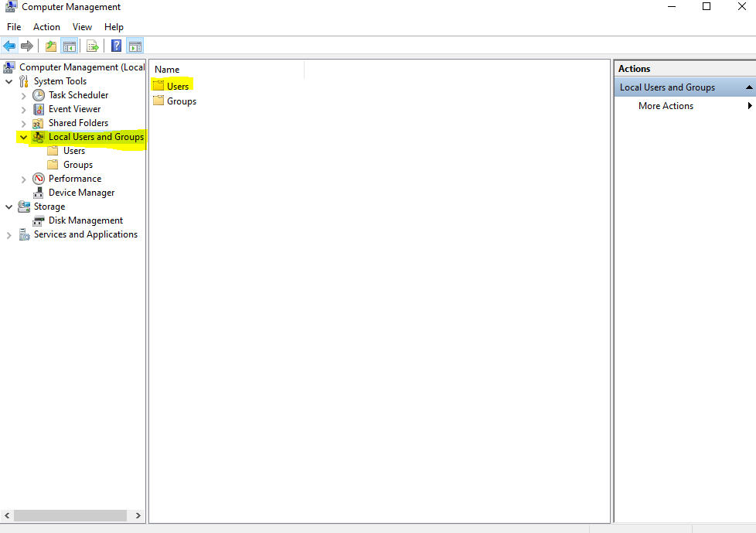756x533 pixels.
Task: Collapse the Storage node
Action: click(x=9, y=207)
